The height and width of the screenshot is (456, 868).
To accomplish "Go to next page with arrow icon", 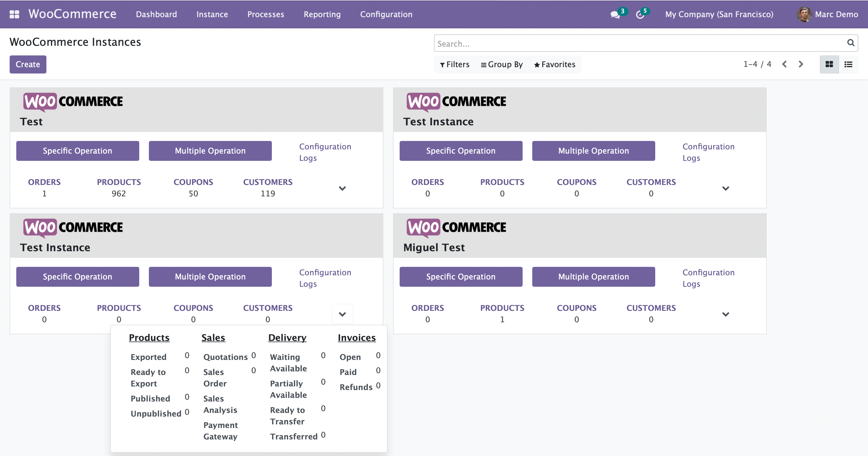I will coord(801,64).
